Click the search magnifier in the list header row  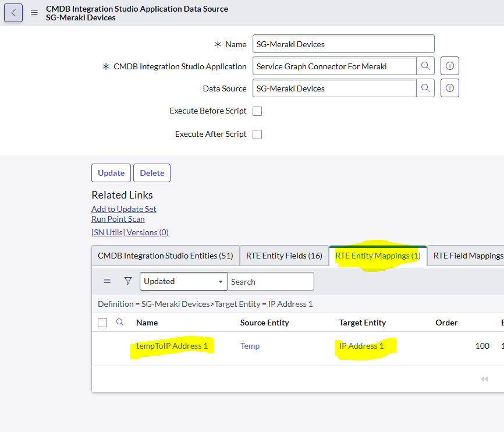[120, 323]
